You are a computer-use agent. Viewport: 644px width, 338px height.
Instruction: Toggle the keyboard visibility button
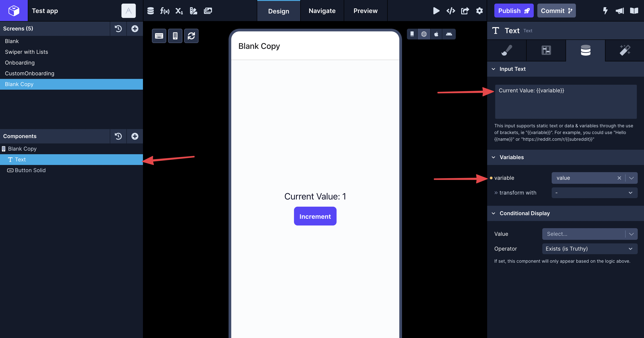159,36
